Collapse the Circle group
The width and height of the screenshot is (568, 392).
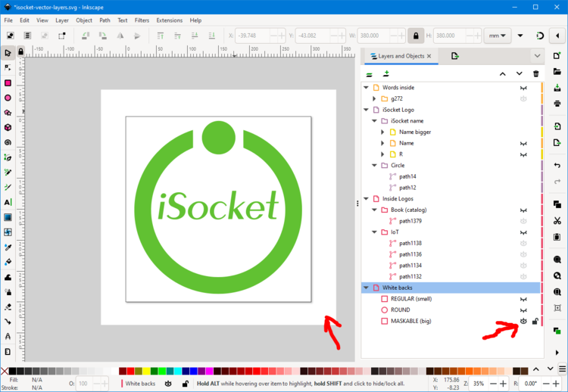[374, 166]
